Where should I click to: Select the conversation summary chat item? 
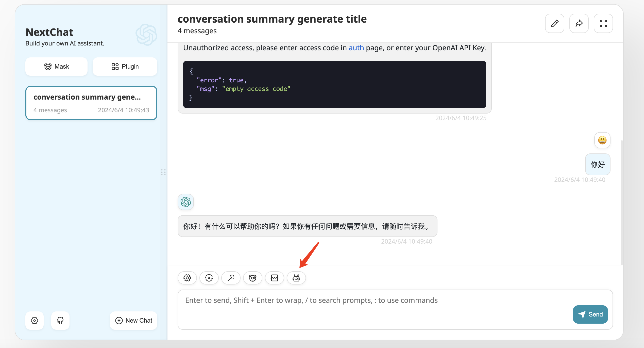91,103
